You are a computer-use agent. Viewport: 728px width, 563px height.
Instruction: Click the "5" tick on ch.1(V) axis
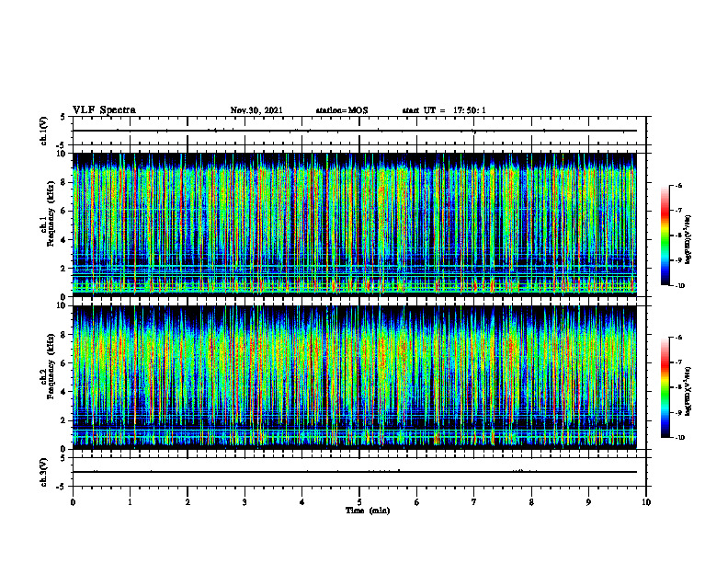(x=63, y=117)
